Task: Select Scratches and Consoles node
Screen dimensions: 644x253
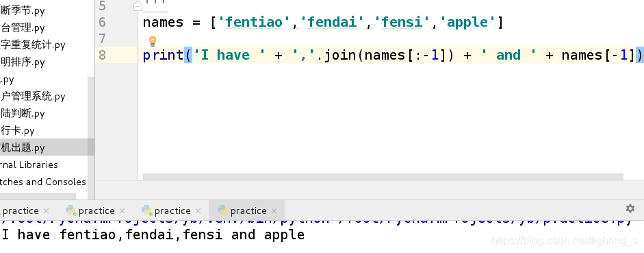Action: coord(43,182)
